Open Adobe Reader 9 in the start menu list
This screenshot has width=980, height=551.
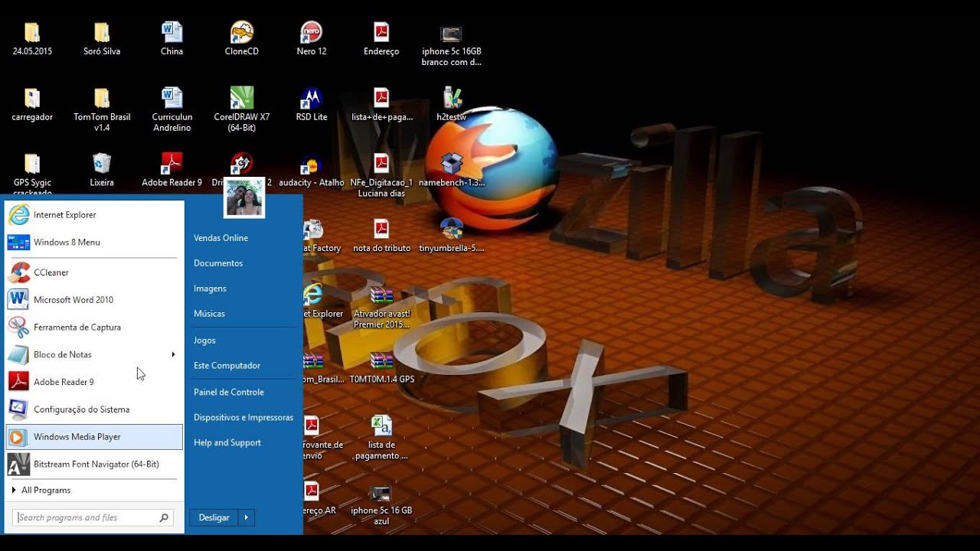[94, 382]
